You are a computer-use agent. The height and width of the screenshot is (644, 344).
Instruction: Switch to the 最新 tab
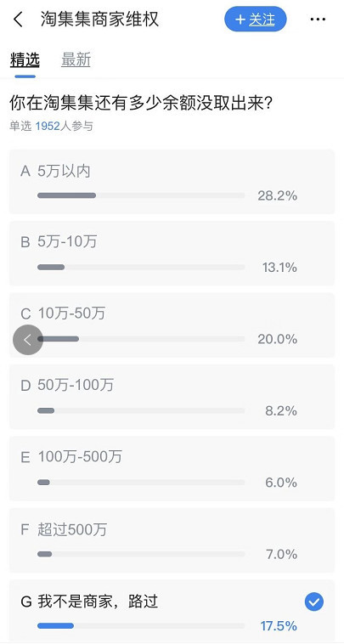tap(76, 60)
